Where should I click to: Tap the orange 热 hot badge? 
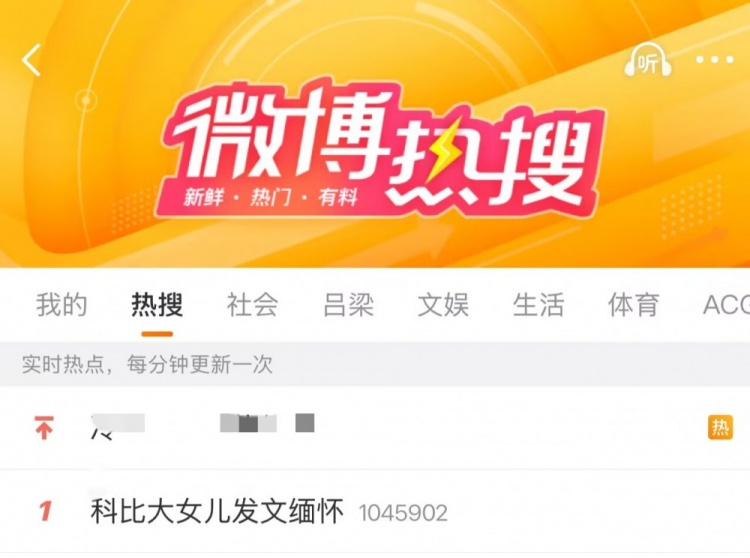coord(720,427)
